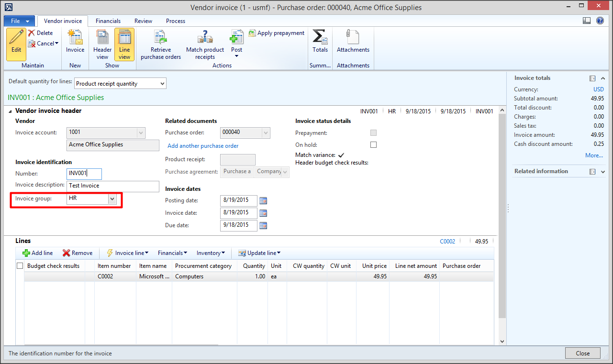Select the Edit tool in Maintain group
The width and height of the screenshot is (613, 364).
(15, 44)
